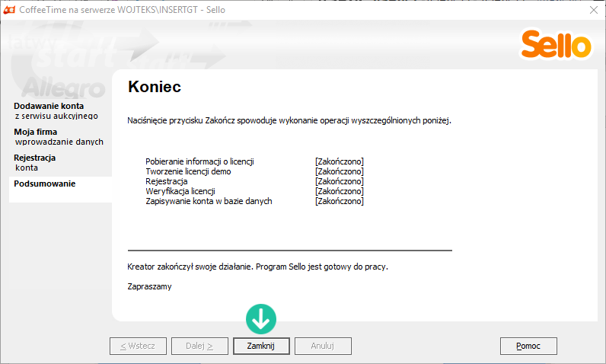Open help with the Pomoc button
606x364 pixels.
pyautogui.click(x=528, y=346)
